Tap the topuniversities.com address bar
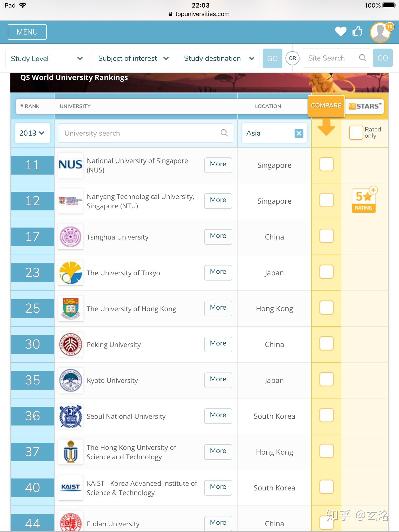399x532 pixels. [x=199, y=14]
